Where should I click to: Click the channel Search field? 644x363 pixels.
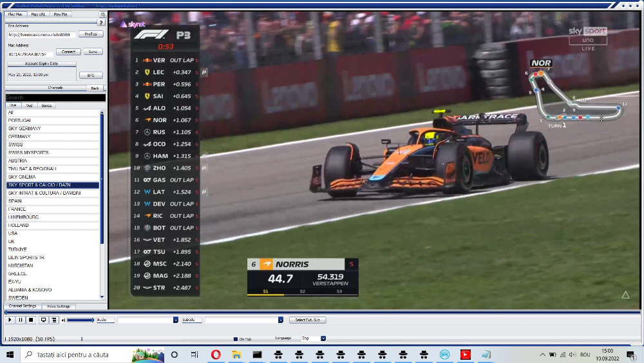point(55,97)
